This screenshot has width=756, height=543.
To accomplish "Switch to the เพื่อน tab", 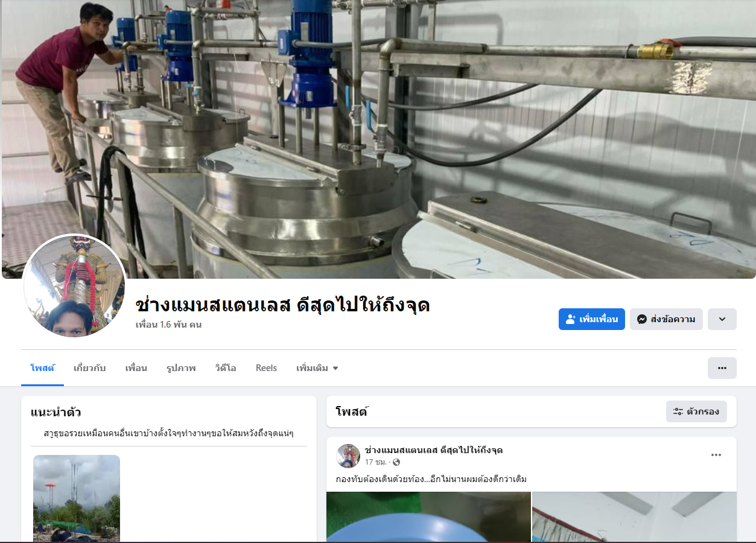I will point(136,368).
